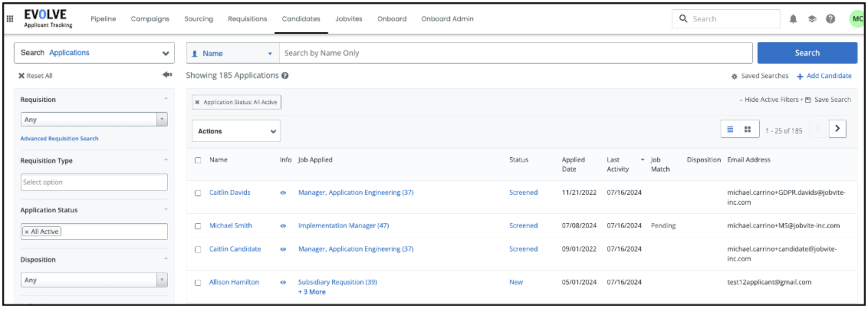Click the top global Search field

click(726, 19)
